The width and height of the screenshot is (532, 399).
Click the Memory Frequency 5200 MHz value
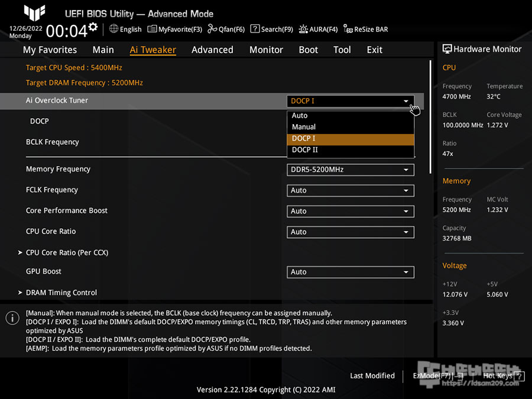pyautogui.click(x=456, y=210)
